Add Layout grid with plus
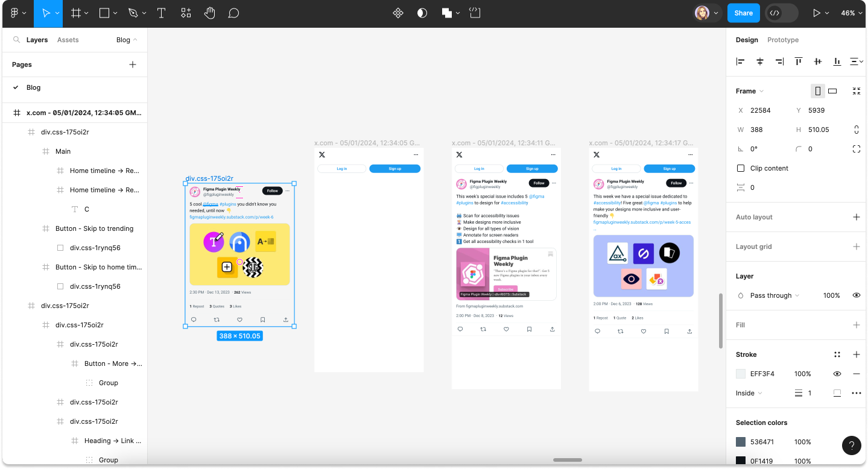 click(857, 247)
